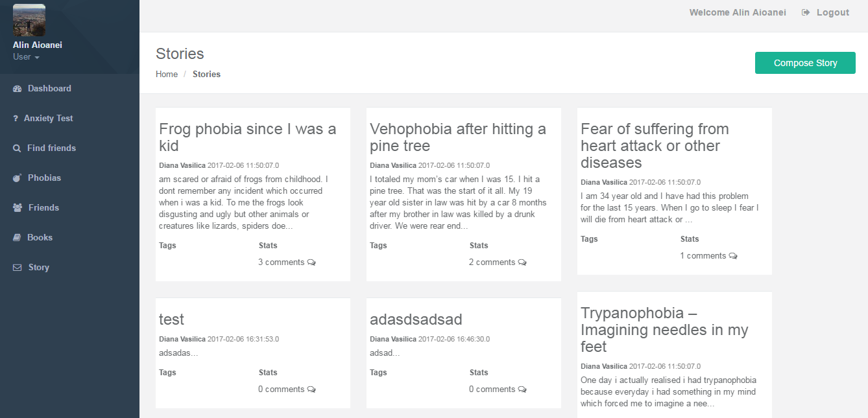Click the magnifier icon beside Find friends
The width and height of the screenshot is (868, 418).
tap(17, 148)
